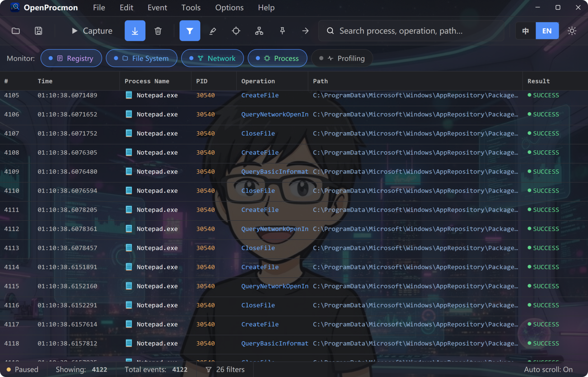
Task: Select the highlight marker icon
Action: point(213,31)
